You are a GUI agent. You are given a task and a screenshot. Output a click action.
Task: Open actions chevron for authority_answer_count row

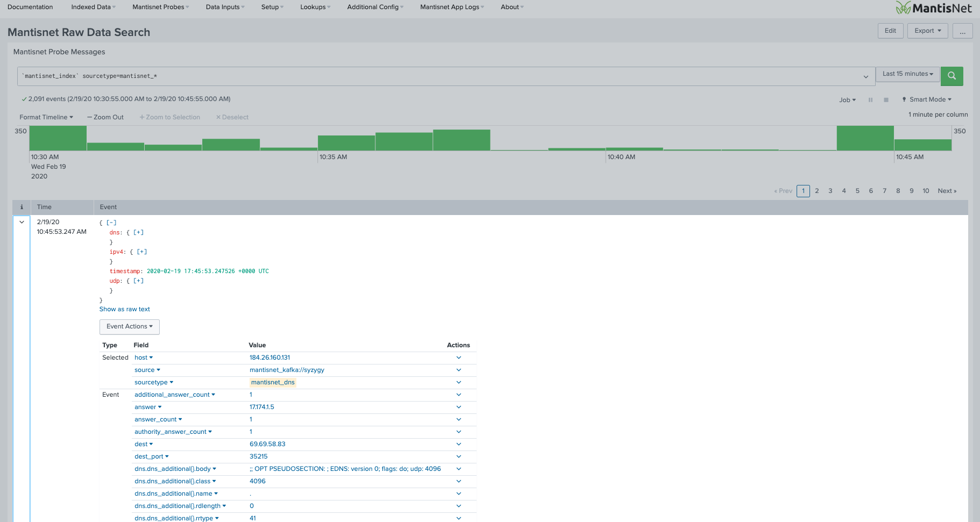coord(459,432)
